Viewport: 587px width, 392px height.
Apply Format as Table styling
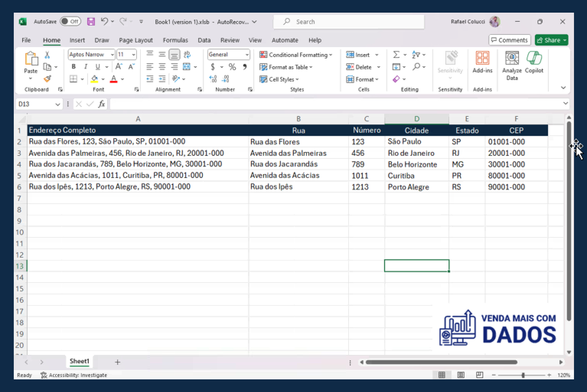286,67
